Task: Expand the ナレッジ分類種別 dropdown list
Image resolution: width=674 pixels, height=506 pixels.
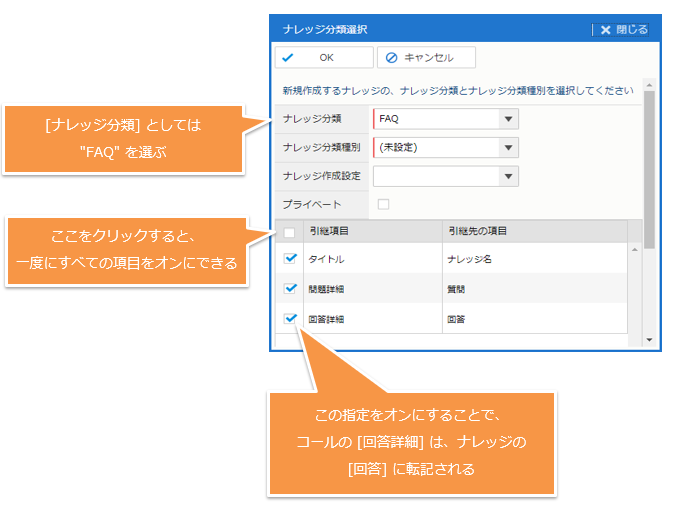Action: (509, 148)
